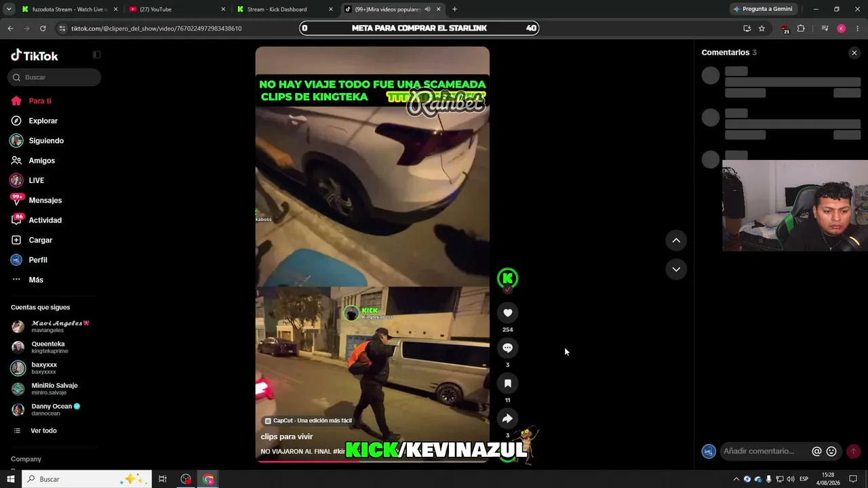Reload the TikTok page
The image size is (868, 488).
43,28
